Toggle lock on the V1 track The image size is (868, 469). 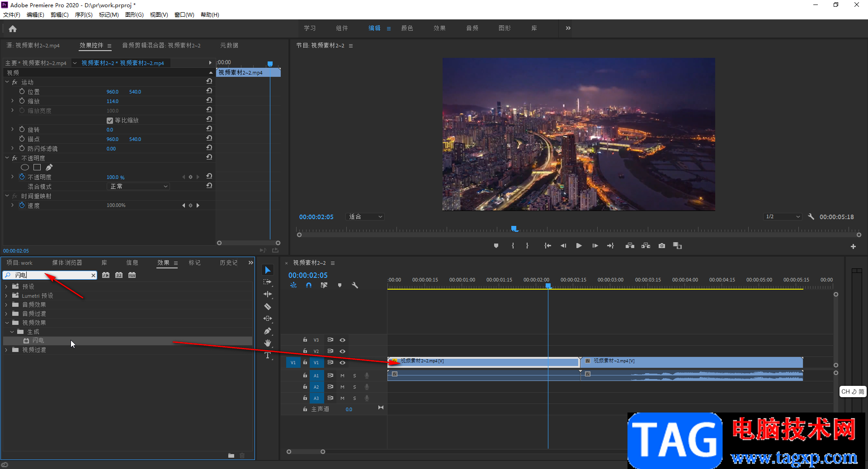coord(305,362)
